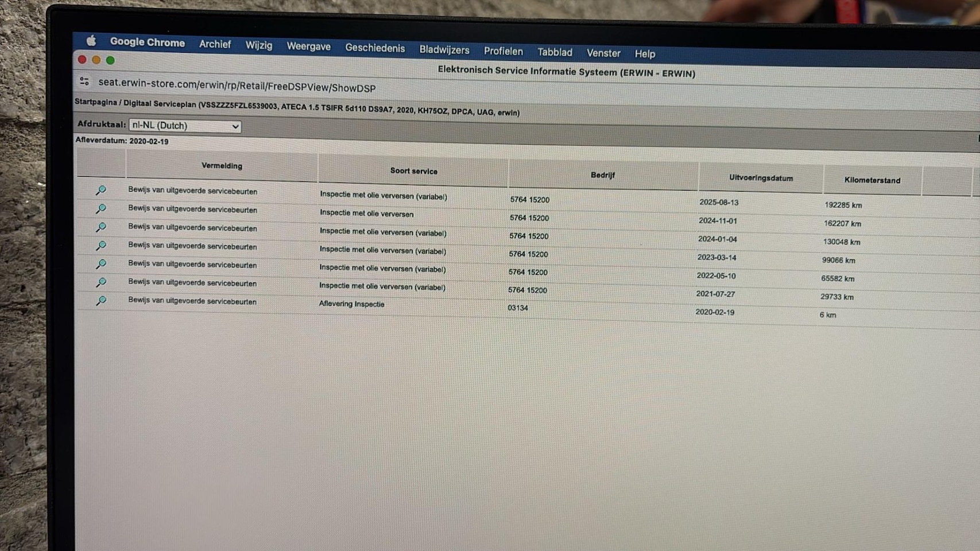The image size is (980, 551).
Task: Expand the Afdruktaal language dropdown
Action: pos(185,126)
